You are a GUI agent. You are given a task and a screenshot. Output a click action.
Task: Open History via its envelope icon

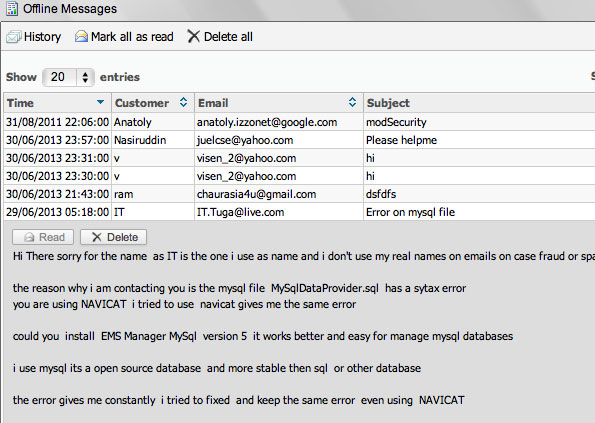[13, 37]
